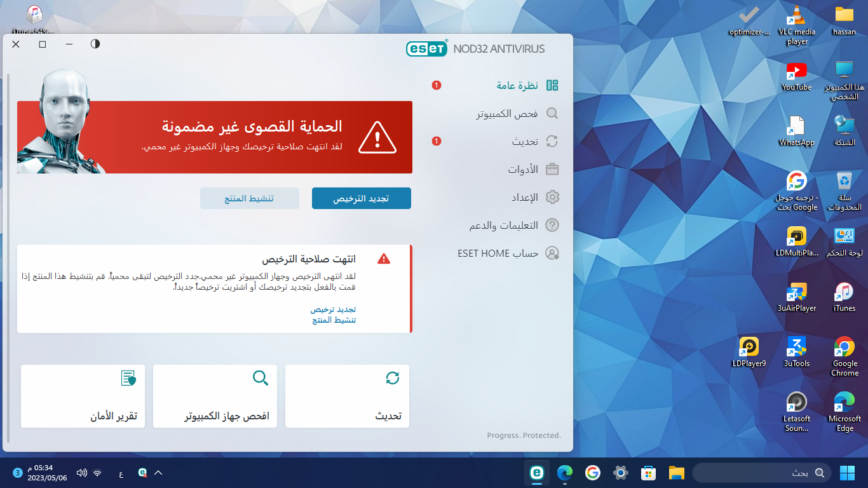Open the YouTube desktop shortcut
The image size is (868, 488).
[x=797, y=76]
